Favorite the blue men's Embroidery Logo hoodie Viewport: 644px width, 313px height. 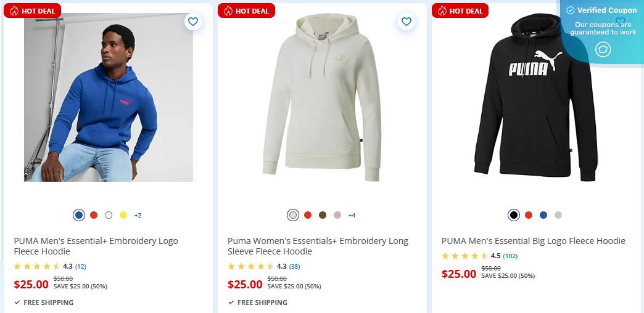tap(193, 22)
